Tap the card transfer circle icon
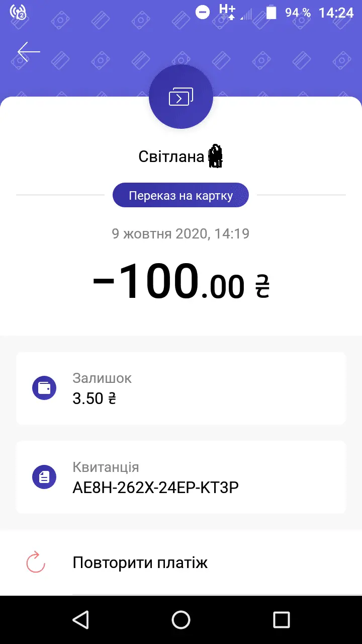Viewport: 362px width, 644px height. pyautogui.click(x=181, y=97)
